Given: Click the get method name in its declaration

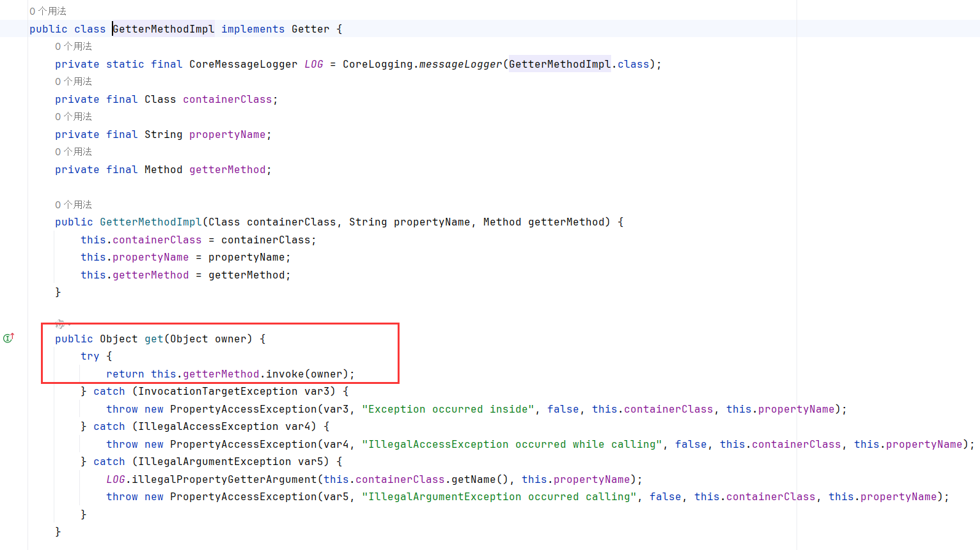Looking at the screenshot, I should point(153,339).
